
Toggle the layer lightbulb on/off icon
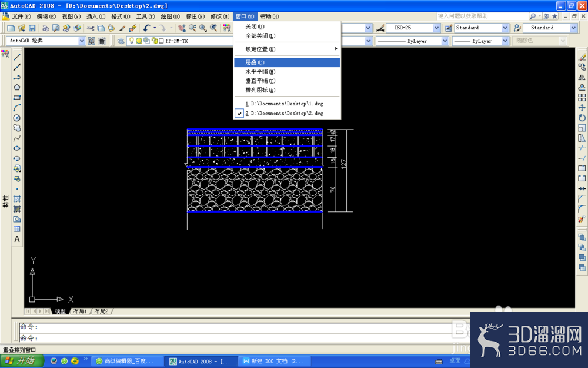(x=132, y=41)
